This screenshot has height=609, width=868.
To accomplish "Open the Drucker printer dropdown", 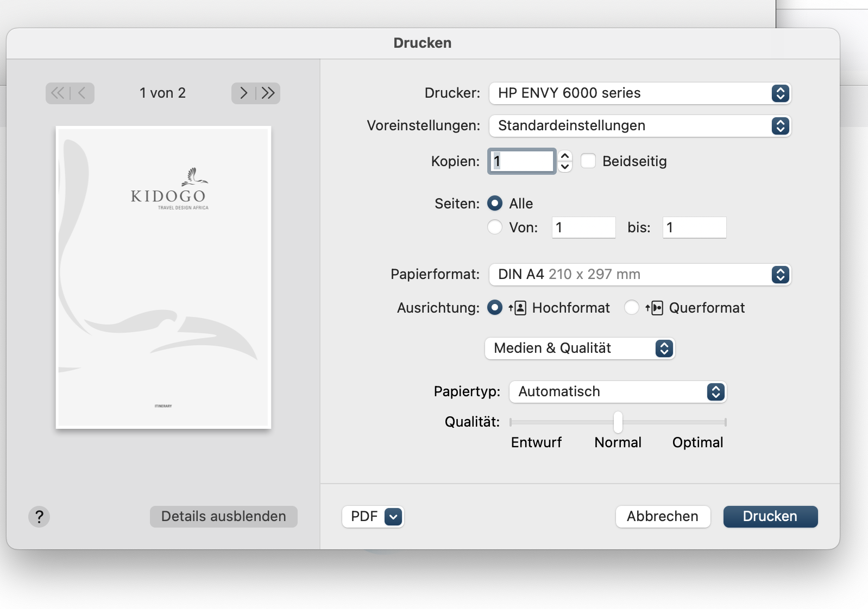I will [640, 93].
